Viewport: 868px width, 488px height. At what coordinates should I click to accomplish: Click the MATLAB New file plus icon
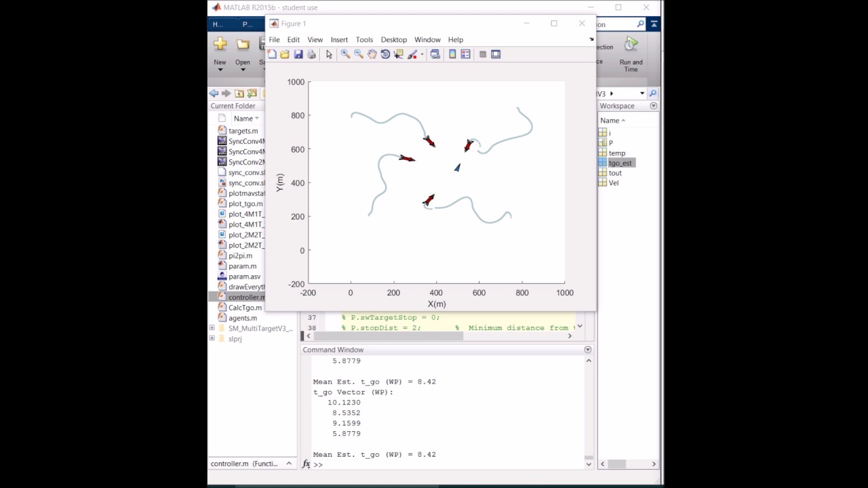[220, 44]
